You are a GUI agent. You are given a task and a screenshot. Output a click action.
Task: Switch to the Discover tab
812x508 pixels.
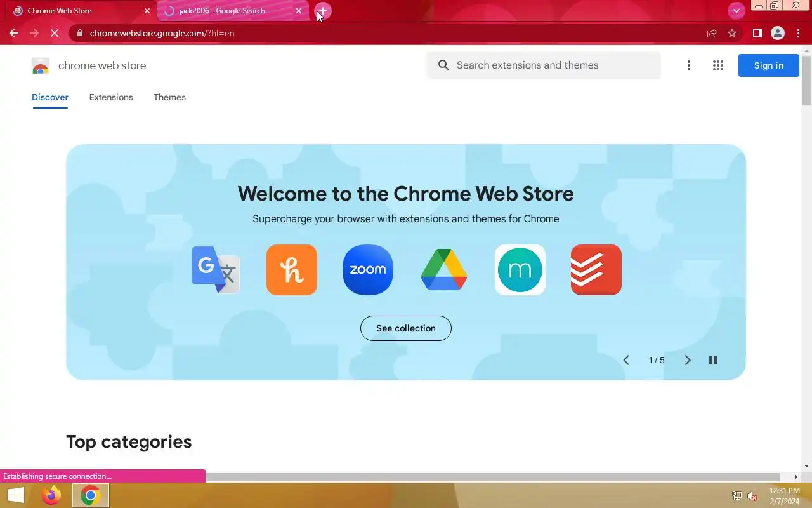point(50,97)
